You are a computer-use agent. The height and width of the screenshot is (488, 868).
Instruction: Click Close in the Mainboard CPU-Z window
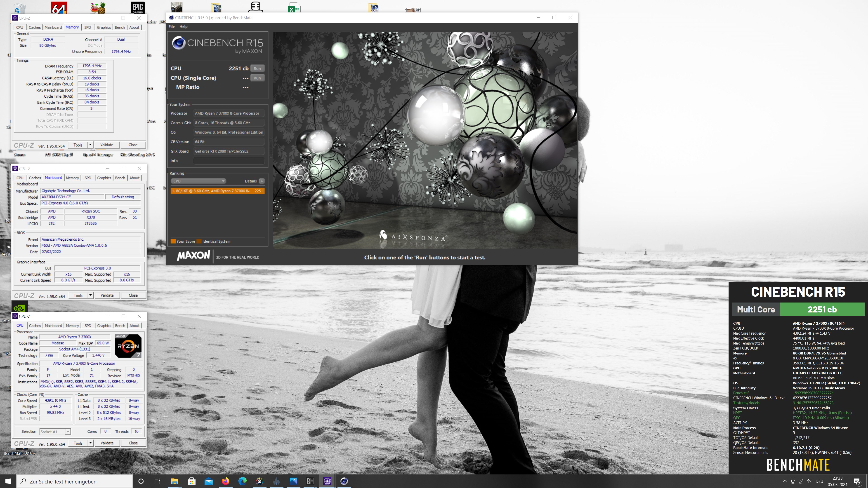pos(133,295)
